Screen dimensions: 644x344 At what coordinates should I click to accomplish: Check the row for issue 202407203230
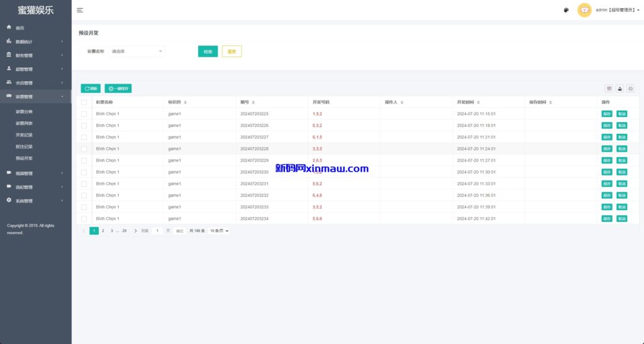pyautogui.click(x=84, y=172)
